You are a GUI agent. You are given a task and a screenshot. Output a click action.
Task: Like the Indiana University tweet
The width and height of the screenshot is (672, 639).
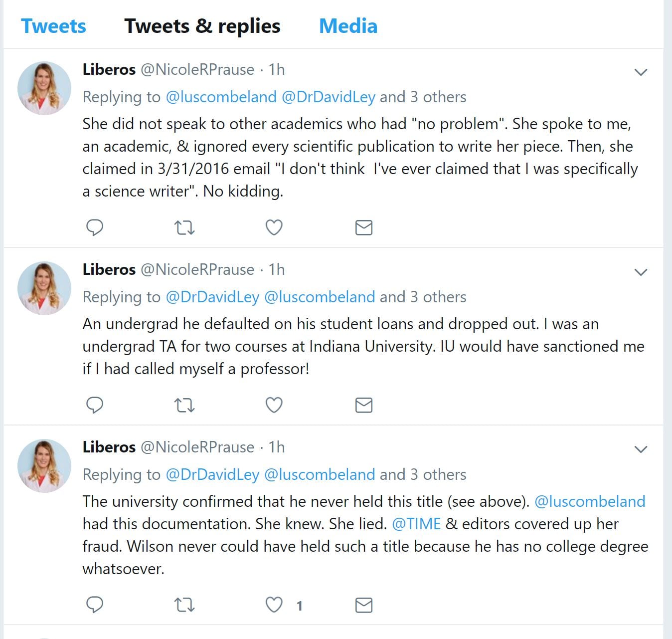[x=274, y=405]
